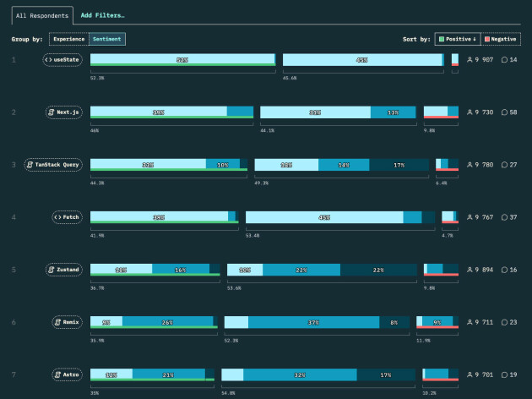532x399 pixels.
Task: Click the respondents person icon for TanStack Query
Action: (470, 165)
